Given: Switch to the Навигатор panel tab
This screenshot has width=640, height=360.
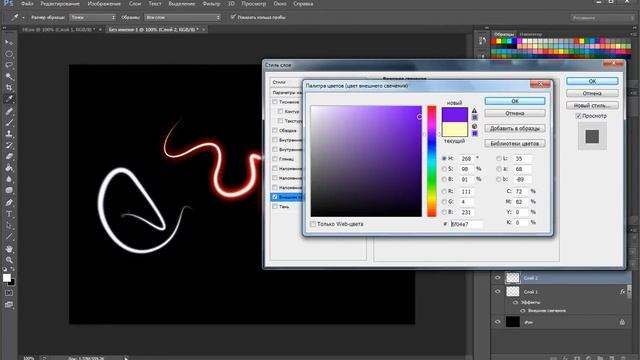Looking at the screenshot, I should click(531, 34).
